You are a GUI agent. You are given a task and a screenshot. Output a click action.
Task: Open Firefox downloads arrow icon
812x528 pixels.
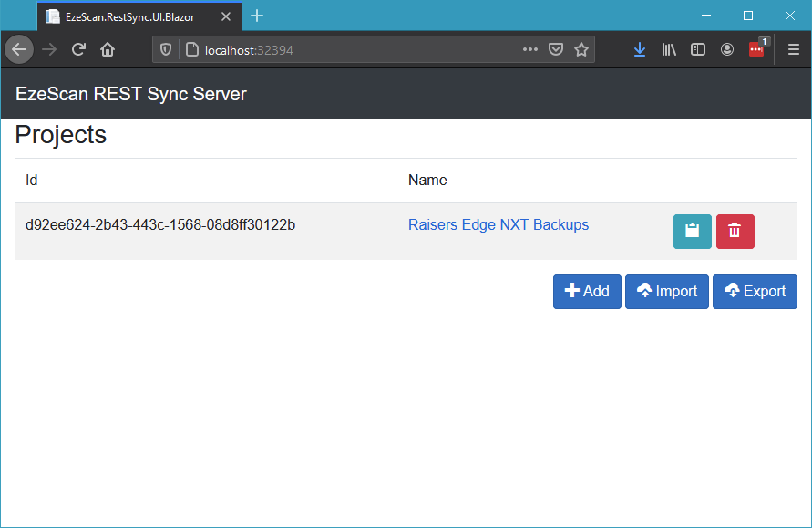(639, 50)
